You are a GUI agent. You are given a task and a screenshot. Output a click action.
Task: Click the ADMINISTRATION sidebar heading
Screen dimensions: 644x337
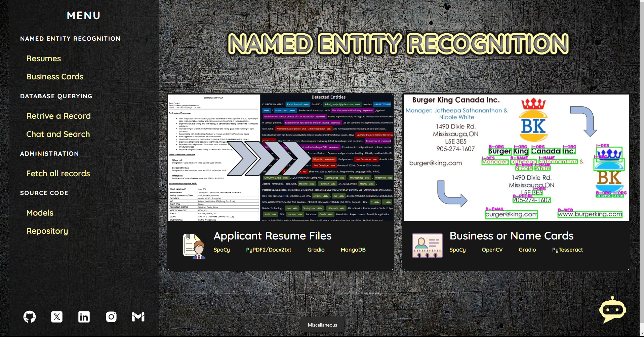[49, 154]
